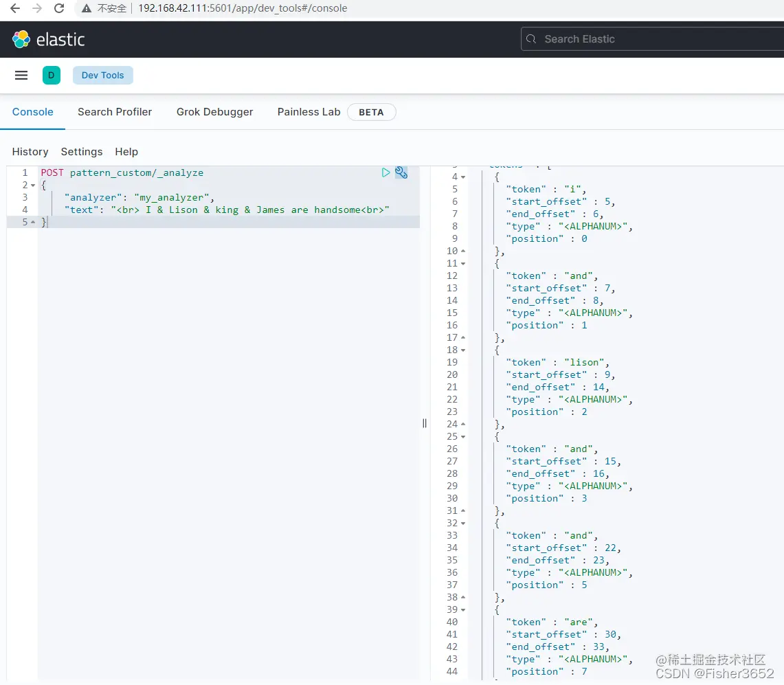Click the Dev Tools breadcrumb

(x=102, y=76)
